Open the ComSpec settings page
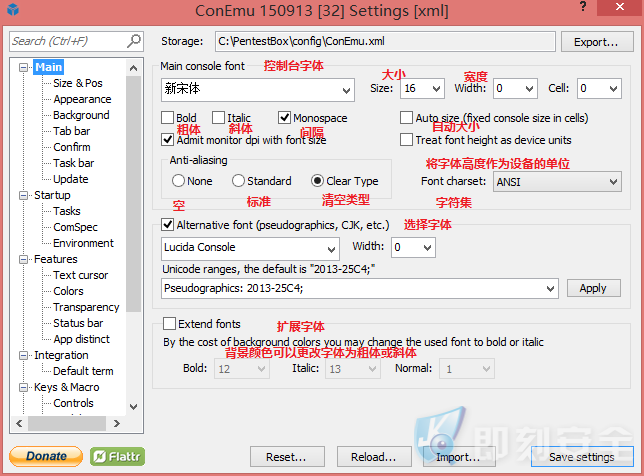Viewport: 644px width, 476px height. [x=75, y=227]
